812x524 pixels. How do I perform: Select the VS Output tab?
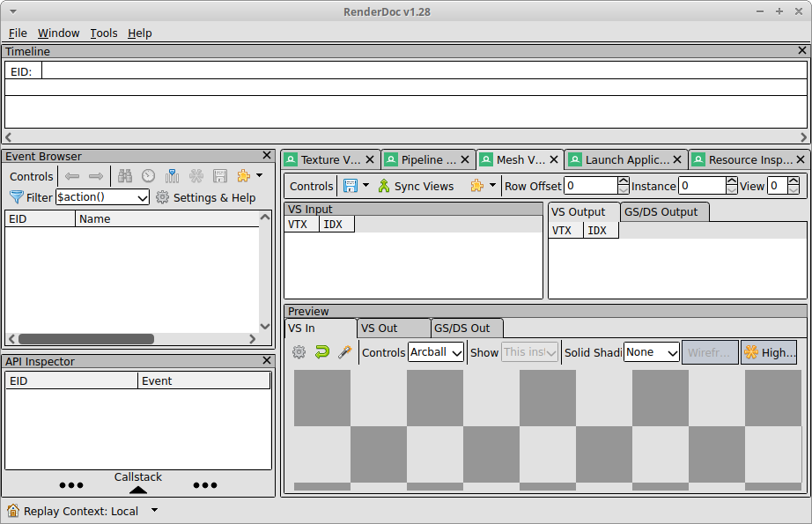[584, 212]
